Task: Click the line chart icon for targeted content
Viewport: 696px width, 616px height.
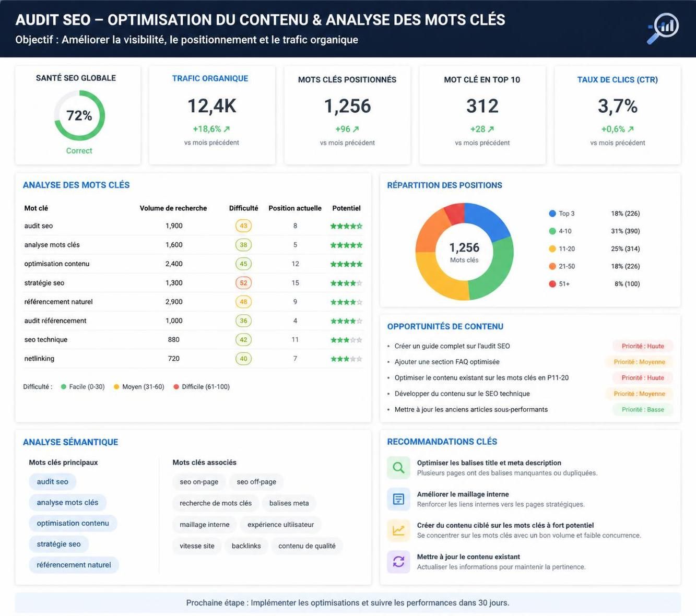Action: click(x=398, y=530)
